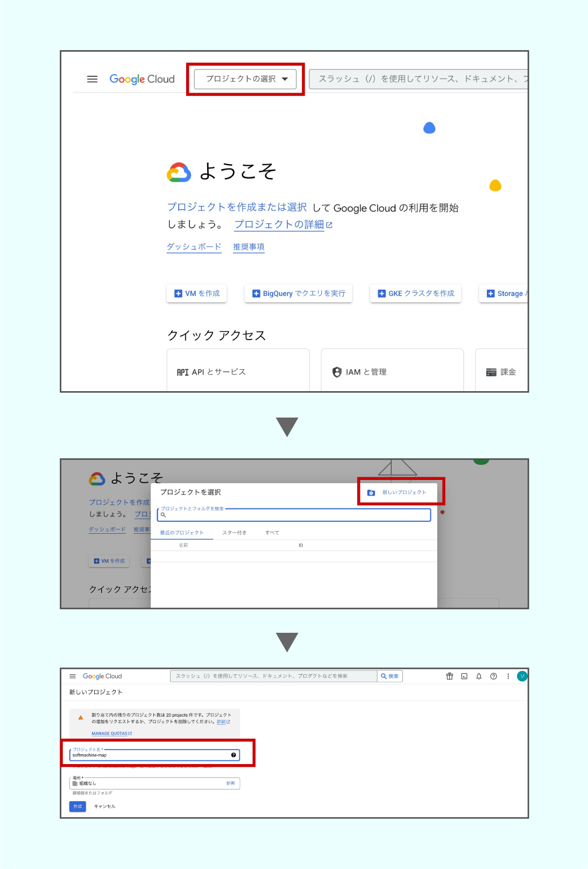Click the Google Cloud logo beside プロジェクトの選択

[x=142, y=79]
